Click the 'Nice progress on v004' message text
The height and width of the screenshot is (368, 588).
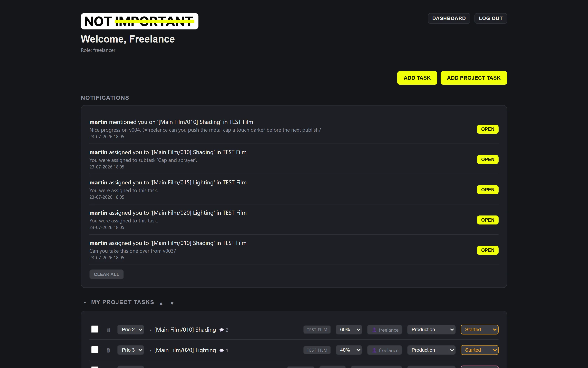click(x=205, y=130)
